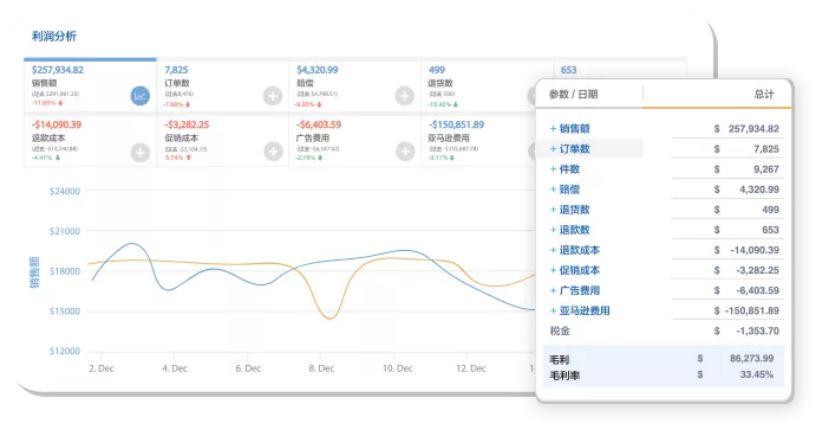Expand the 促销成本 row in the totals panel
This screenshot has width=830, height=430.
(553, 270)
